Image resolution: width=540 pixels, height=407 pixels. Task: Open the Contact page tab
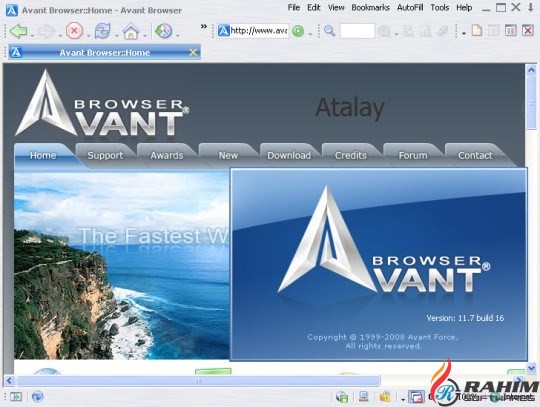pos(475,156)
